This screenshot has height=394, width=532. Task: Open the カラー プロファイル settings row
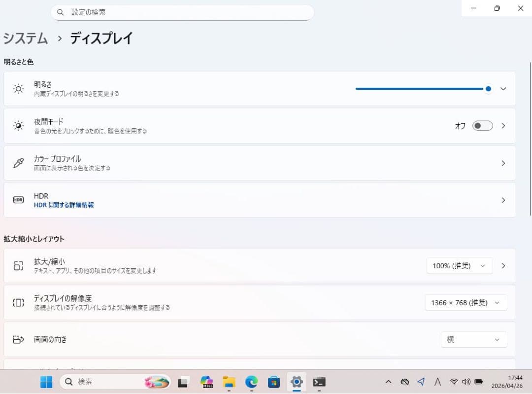(260, 163)
